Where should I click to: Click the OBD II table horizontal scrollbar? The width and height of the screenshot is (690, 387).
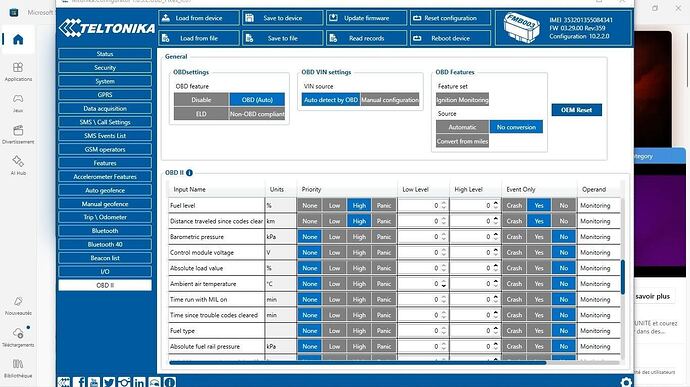pyautogui.click(x=357, y=363)
